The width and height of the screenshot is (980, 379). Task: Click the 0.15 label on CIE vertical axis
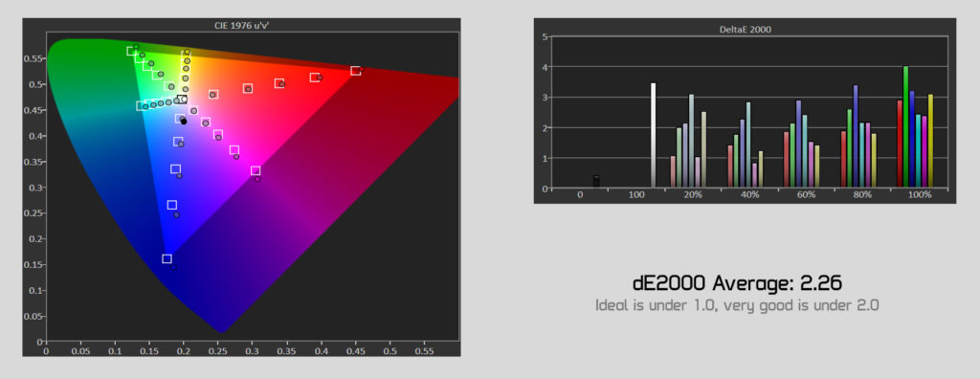(33, 264)
